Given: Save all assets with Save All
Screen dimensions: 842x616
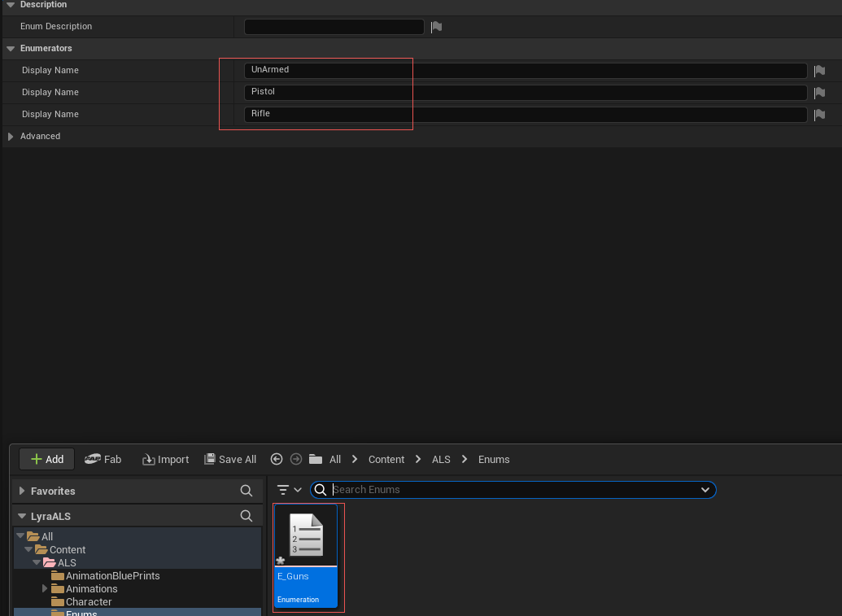Looking at the screenshot, I should [x=230, y=459].
